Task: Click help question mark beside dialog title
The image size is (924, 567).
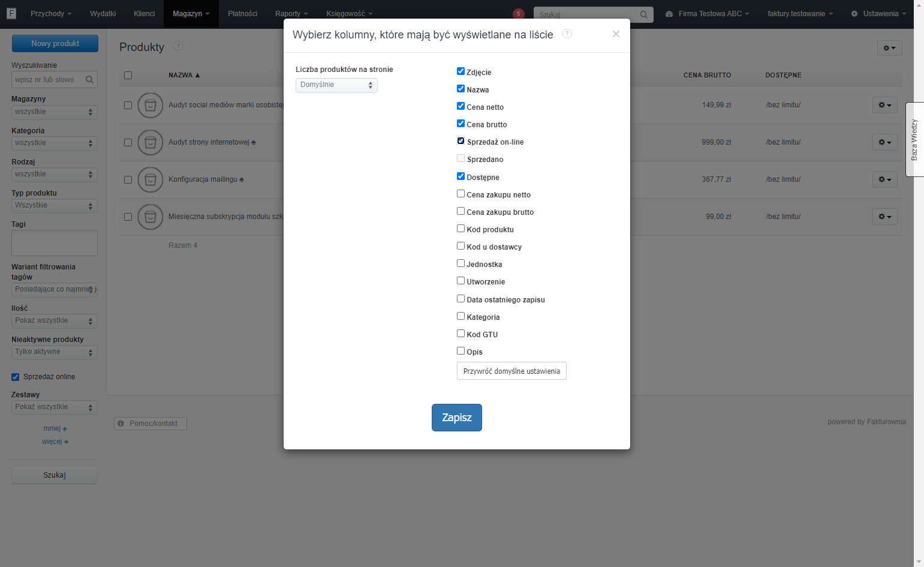Action: click(567, 34)
